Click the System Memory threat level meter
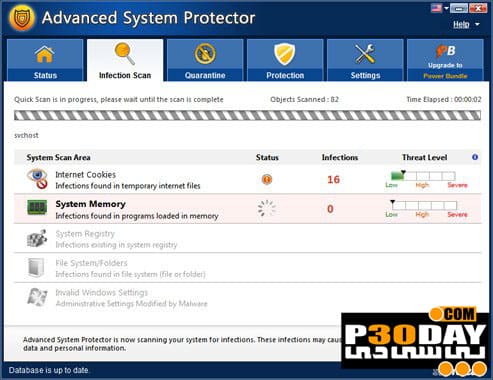The image size is (493, 380). pyautogui.click(x=424, y=205)
